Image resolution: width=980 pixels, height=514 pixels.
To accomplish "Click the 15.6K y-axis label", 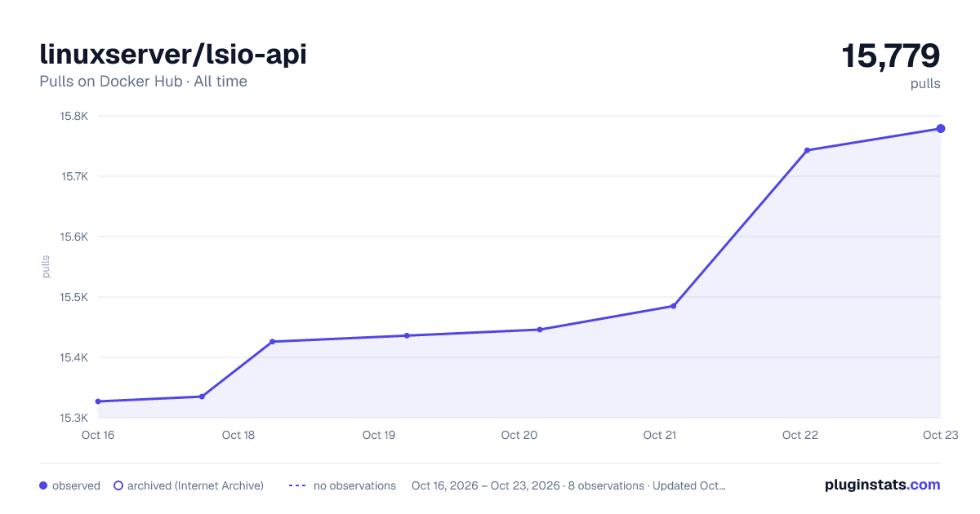I will [x=74, y=237].
